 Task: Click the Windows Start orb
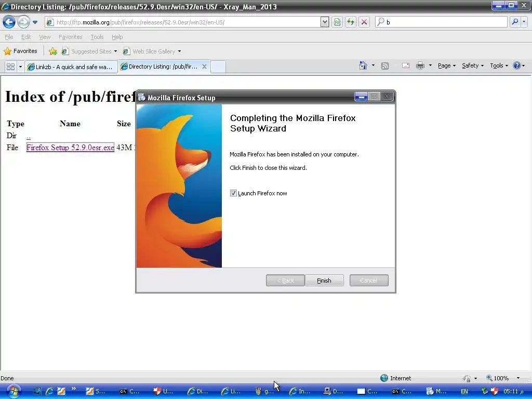[14, 391]
